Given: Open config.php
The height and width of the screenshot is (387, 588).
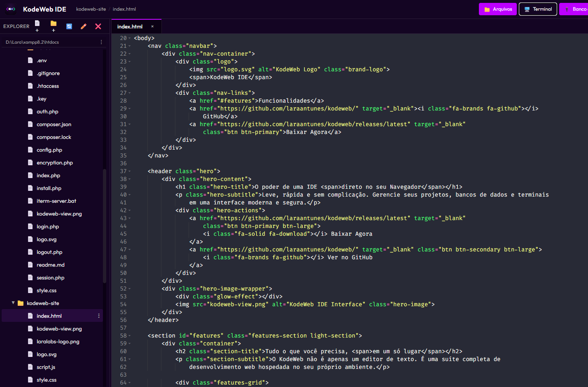Looking at the screenshot, I should [52, 150].
